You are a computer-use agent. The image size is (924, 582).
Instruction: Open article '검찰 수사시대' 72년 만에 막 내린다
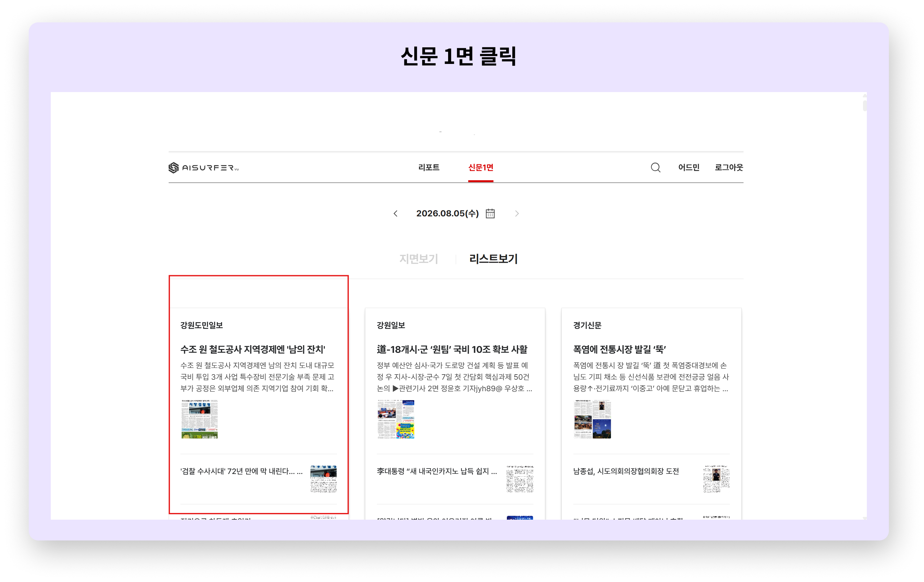(x=241, y=471)
